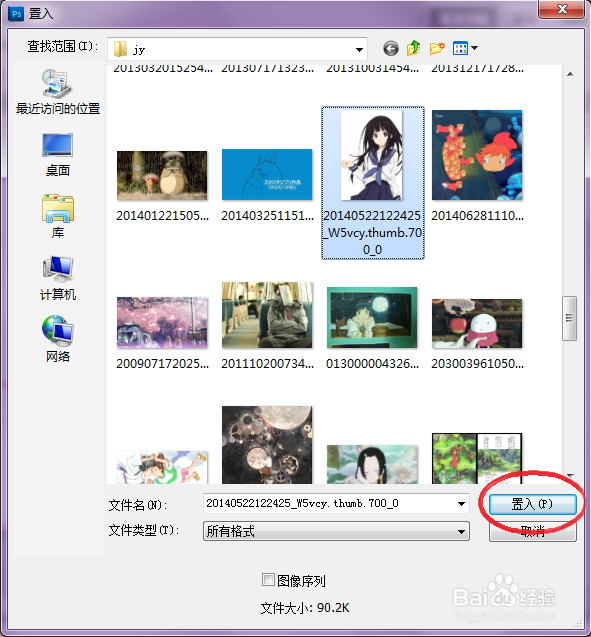This screenshot has height=637, width=591.
Task: Click the 置入(P) button
Action: coord(533,504)
